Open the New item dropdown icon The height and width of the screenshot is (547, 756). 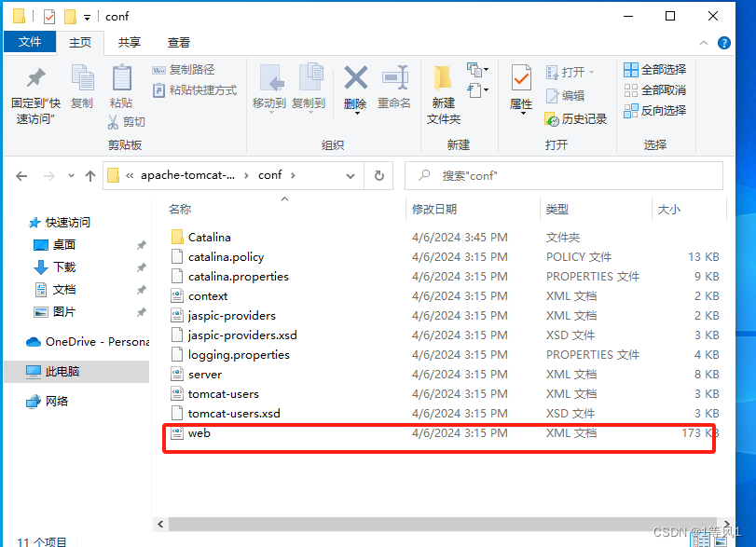477,70
